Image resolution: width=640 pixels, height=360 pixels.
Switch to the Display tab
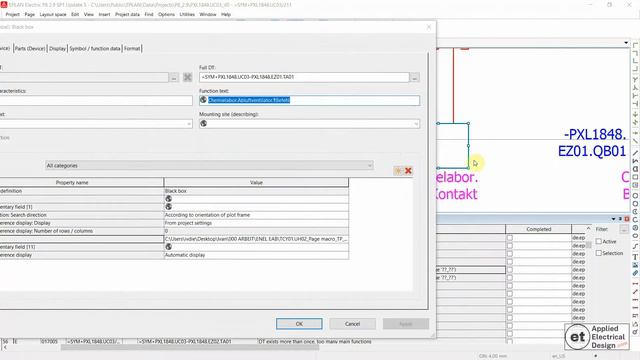pos(57,48)
